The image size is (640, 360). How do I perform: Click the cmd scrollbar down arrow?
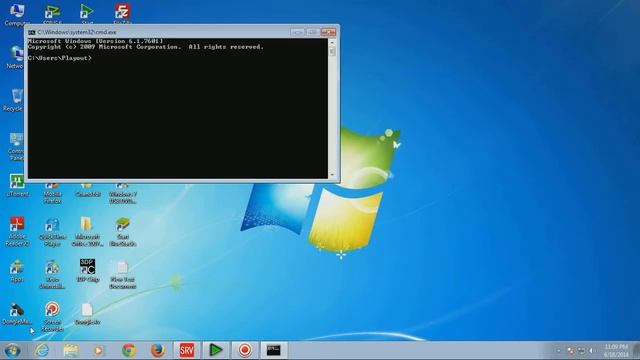(x=332, y=175)
